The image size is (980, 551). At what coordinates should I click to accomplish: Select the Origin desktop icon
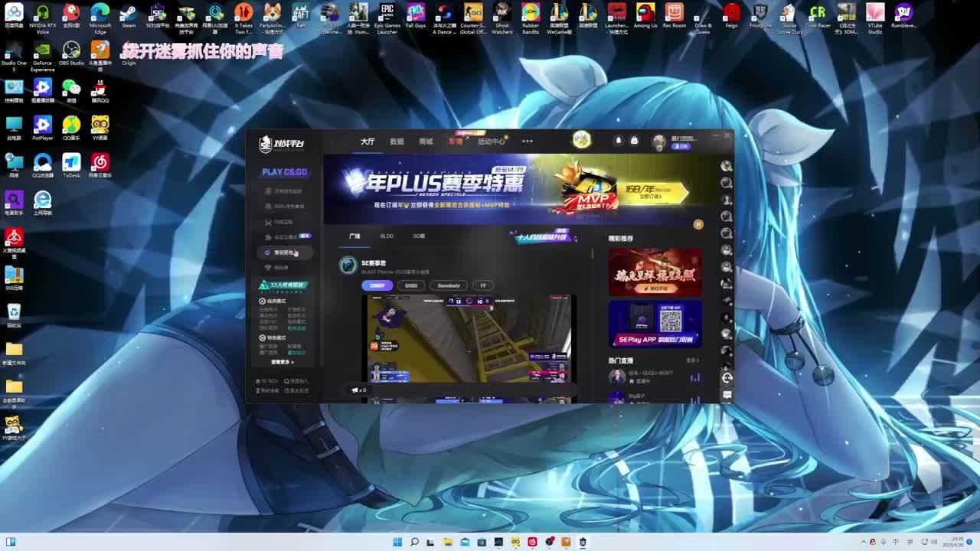[129, 53]
